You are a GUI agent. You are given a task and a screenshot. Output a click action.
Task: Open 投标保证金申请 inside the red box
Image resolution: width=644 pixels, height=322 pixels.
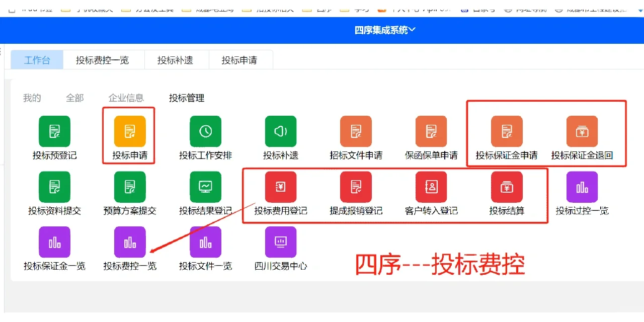[507, 131]
